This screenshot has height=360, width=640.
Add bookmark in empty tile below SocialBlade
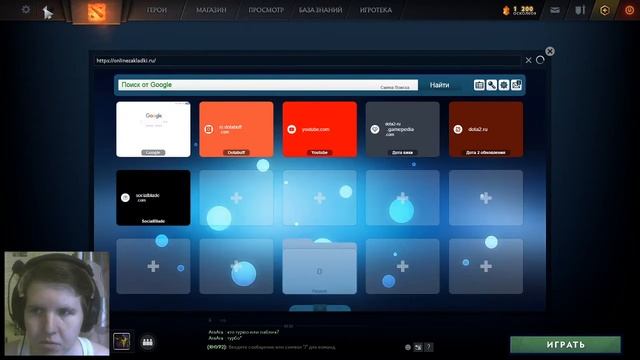tap(153, 266)
